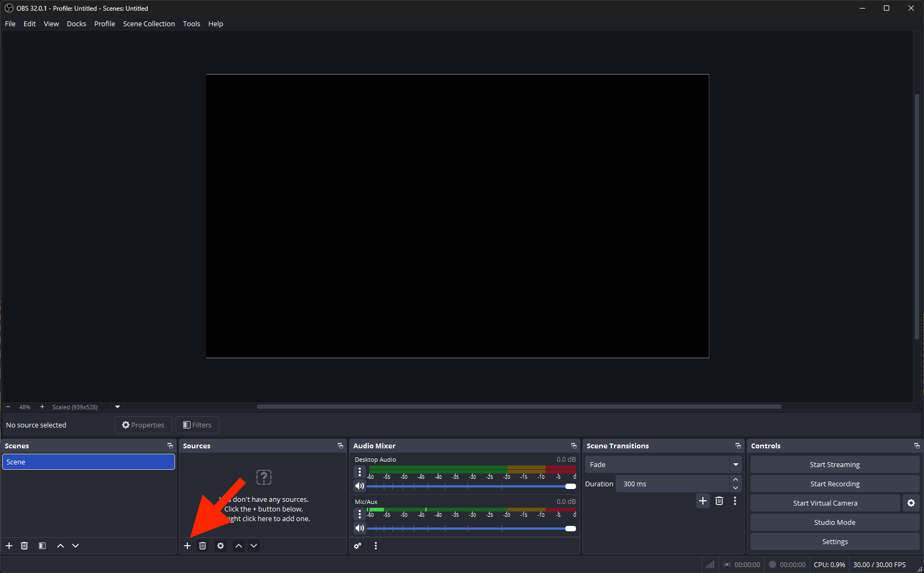Open the Tools menu

pos(191,24)
